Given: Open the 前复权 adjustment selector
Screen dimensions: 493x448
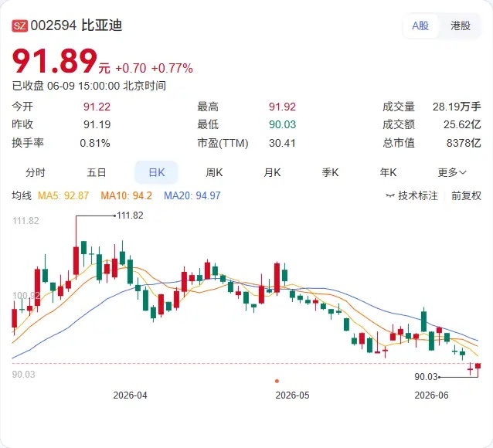Looking at the screenshot, I should coord(466,196).
